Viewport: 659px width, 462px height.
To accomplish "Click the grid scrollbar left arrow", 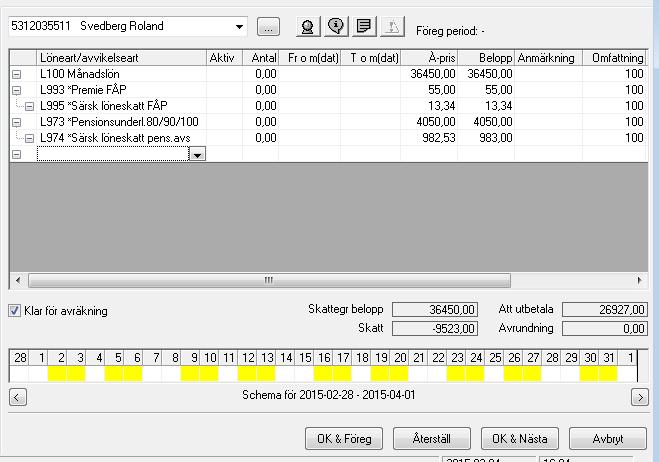I will [18, 280].
